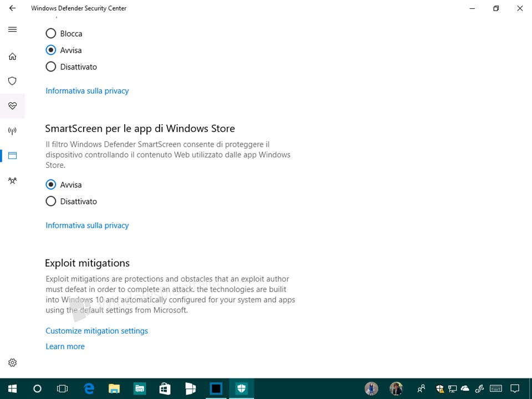Viewport: 532px width, 399px height.
Task: Open the touch keyboard tray icon
Action: tap(496, 388)
